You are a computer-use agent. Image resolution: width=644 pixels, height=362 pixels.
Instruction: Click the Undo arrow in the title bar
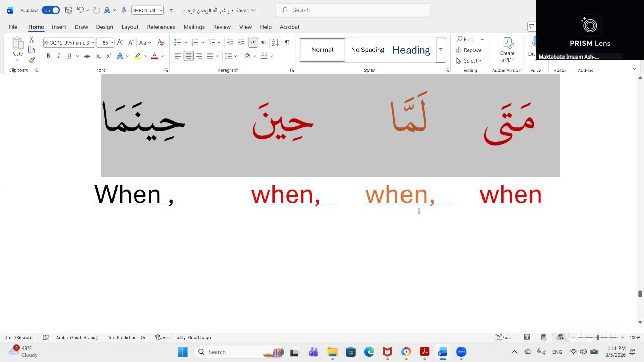point(80,10)
